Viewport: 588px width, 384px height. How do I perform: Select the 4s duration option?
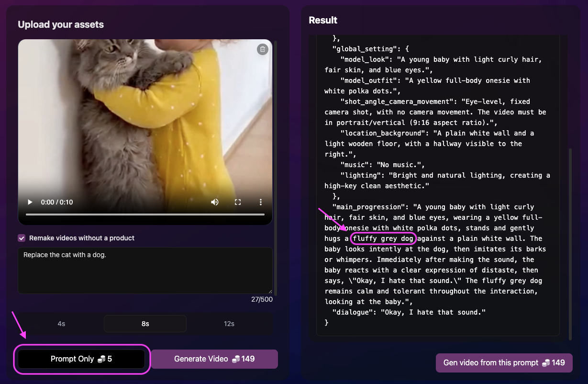(x=61, y=324)
